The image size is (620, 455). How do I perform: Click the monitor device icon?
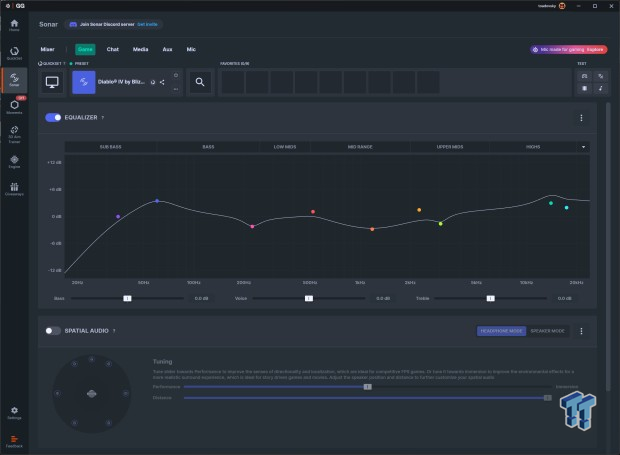[52, 82]
